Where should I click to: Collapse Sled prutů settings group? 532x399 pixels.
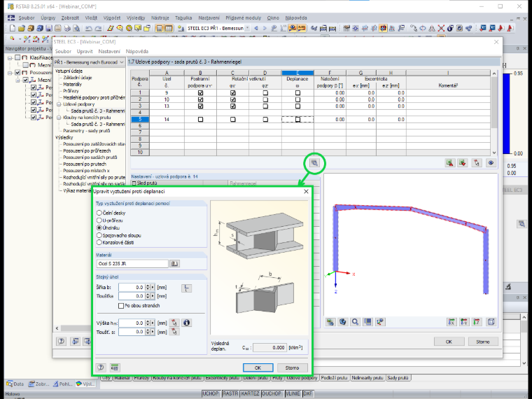point(134,183)
